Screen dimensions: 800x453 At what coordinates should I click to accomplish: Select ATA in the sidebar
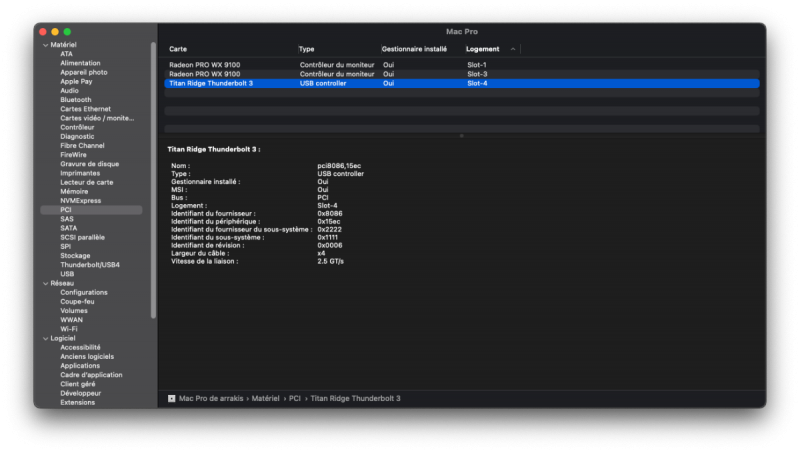(66, 54)
